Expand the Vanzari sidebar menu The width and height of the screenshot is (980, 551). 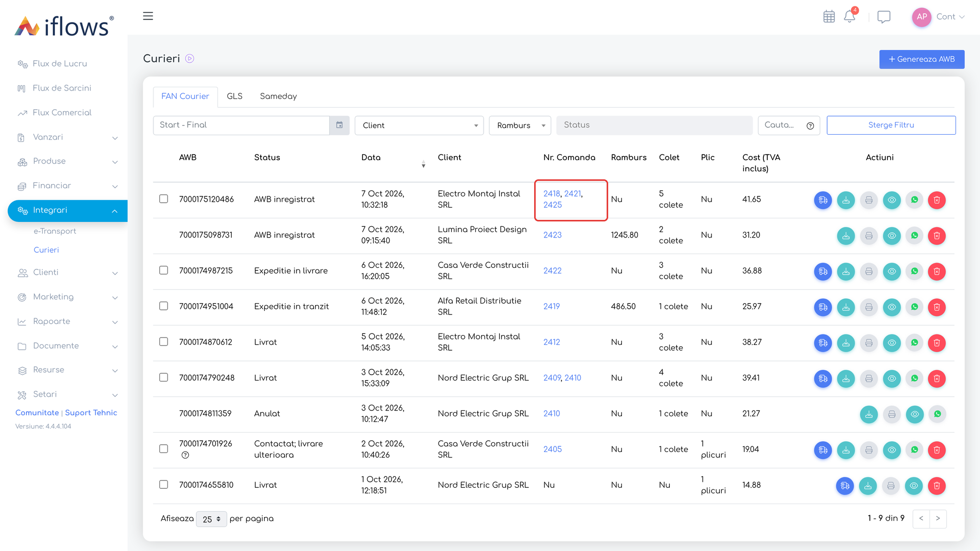tap(67, 137)
